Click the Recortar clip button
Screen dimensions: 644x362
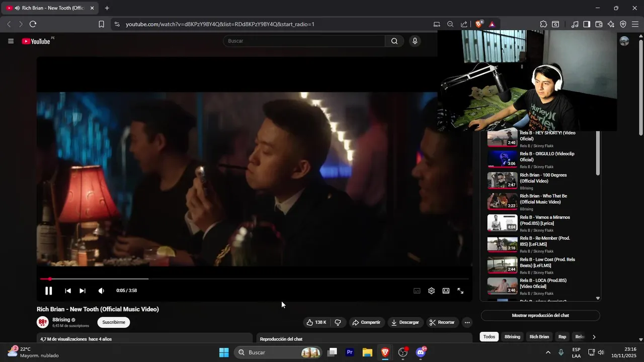[x=442, y=322]
